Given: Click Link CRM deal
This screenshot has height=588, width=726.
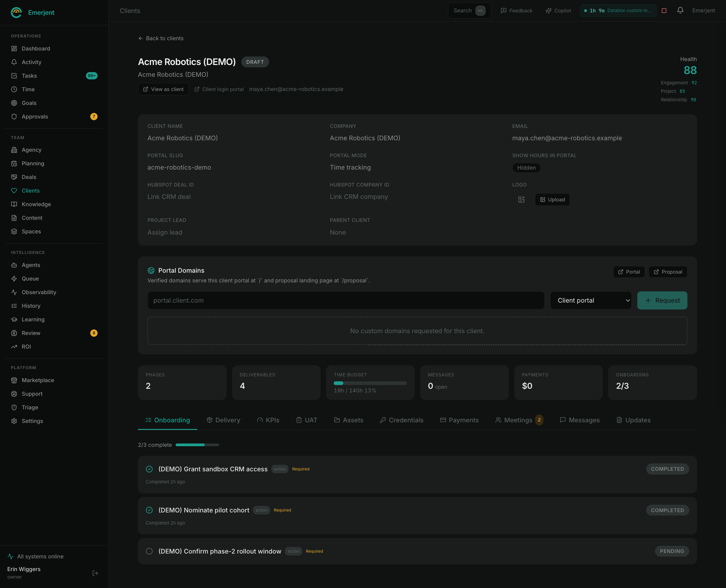Looking at the screenshot, I should pyautogui.click(x=169, y=197).
